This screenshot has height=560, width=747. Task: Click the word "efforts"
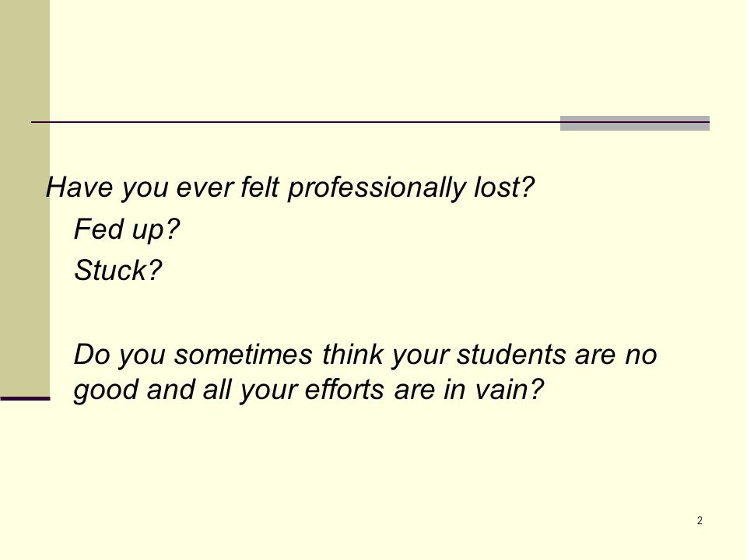pos(344,389)
